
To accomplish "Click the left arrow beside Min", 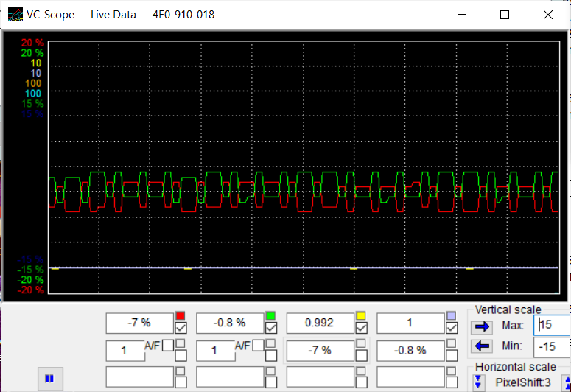I will pos(483,346).
